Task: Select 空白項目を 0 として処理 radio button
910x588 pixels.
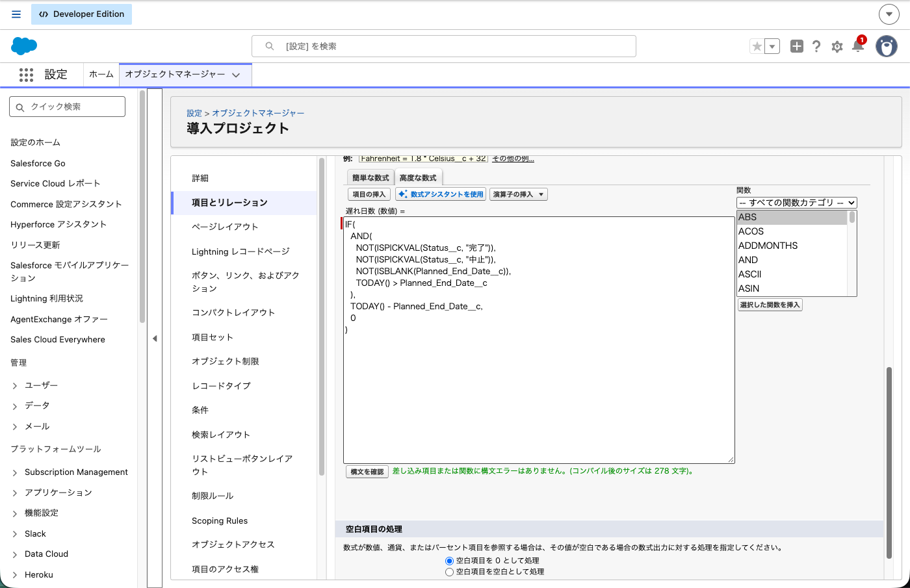Action: click(x=449, y=561)
